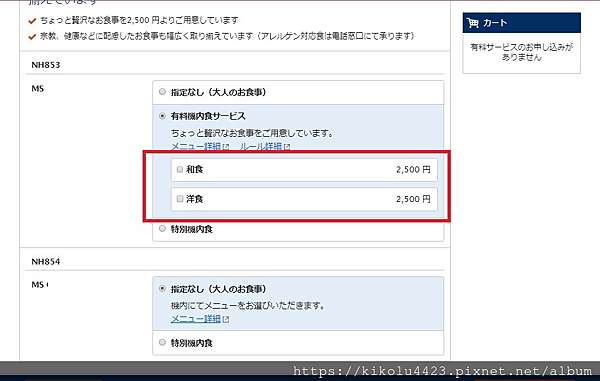Viewport: 600px width, 381px height.
Task: Open ルール詳細 link
Action: coord(261,147)
